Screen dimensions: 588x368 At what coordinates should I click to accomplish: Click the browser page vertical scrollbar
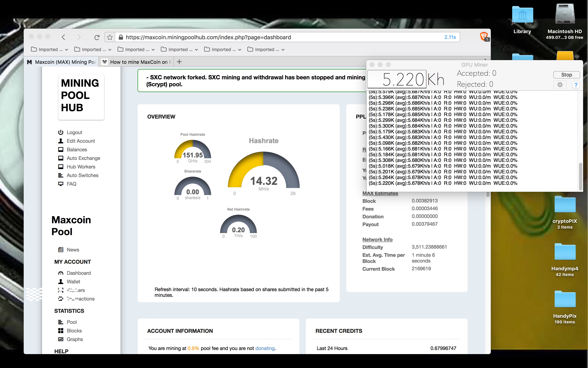tap(488, 194)
